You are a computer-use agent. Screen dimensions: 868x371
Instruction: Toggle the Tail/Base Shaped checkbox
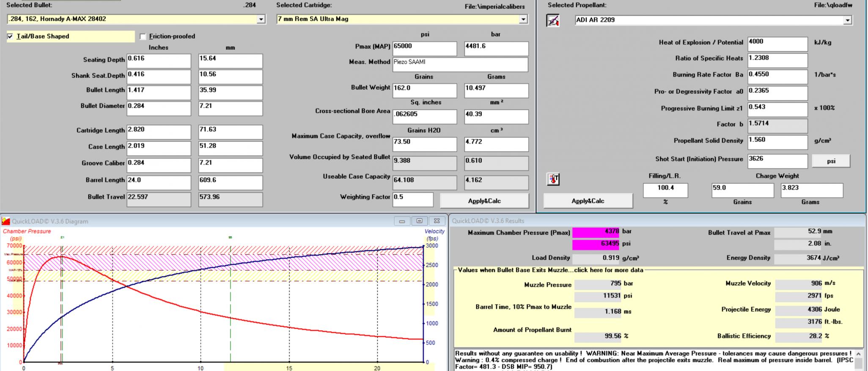click(10, 37)
